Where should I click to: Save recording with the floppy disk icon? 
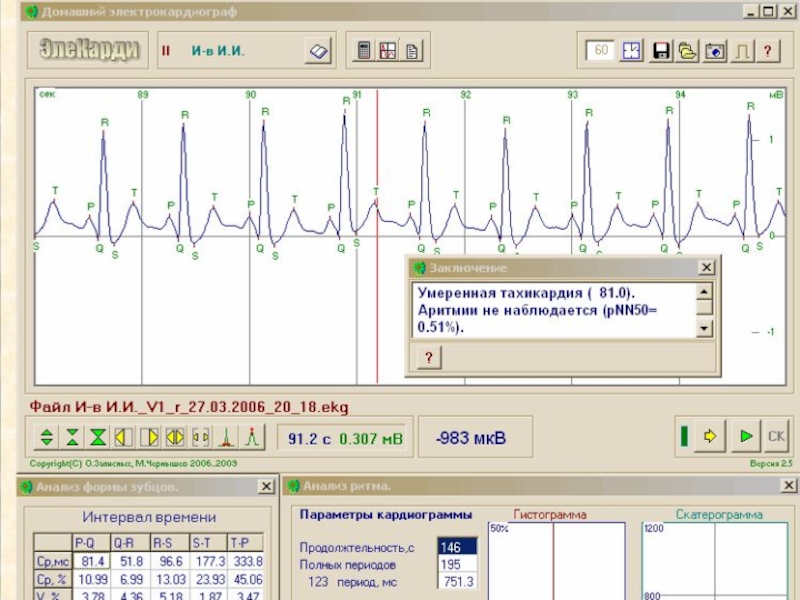click(660, 51)
